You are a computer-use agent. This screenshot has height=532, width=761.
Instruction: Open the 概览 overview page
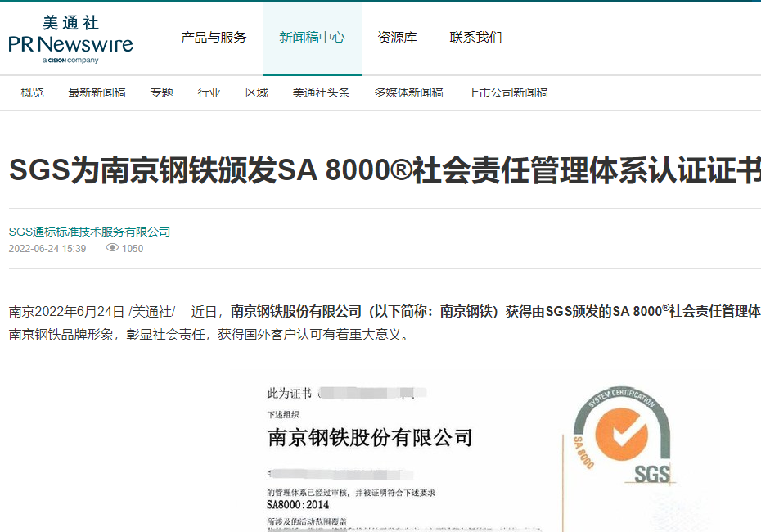point(31,92)
